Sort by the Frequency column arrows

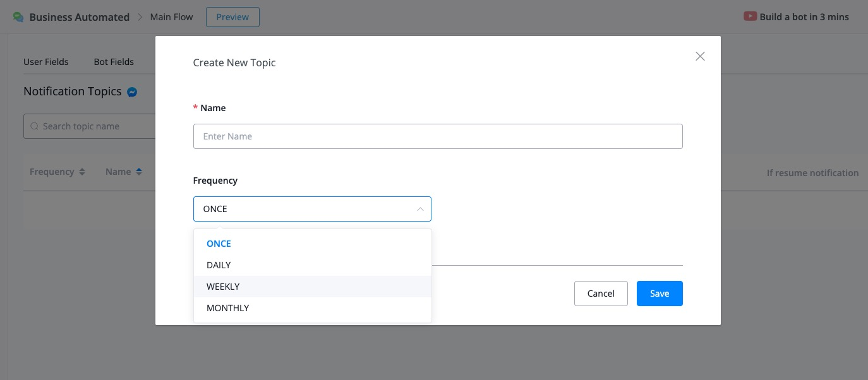(x=81, y=172)
